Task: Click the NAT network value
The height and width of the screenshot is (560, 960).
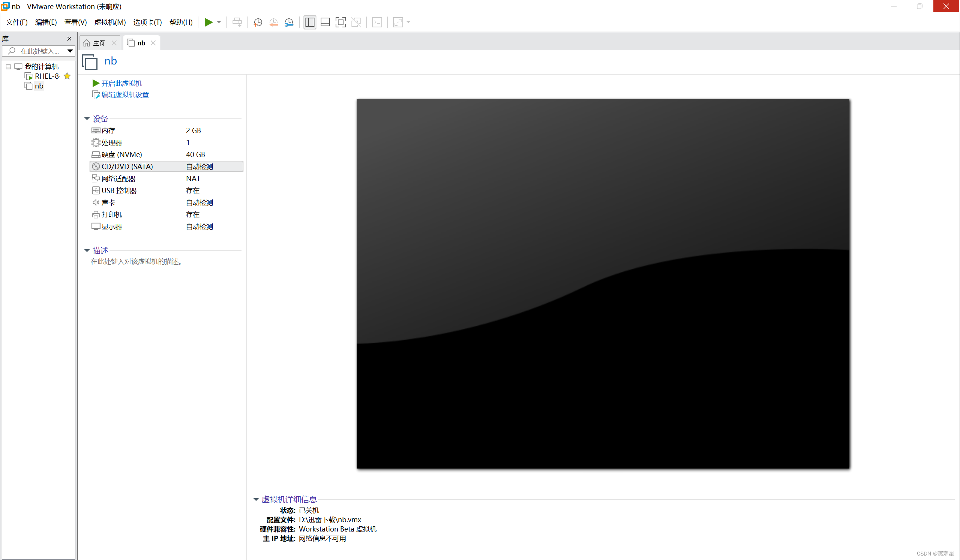Action: click(x=193, y=178)
